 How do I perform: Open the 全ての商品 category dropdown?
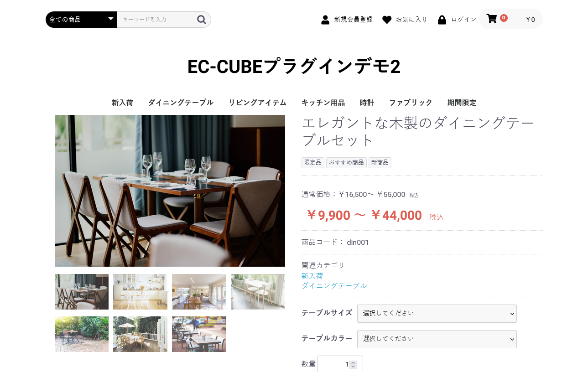click(81, 20)
